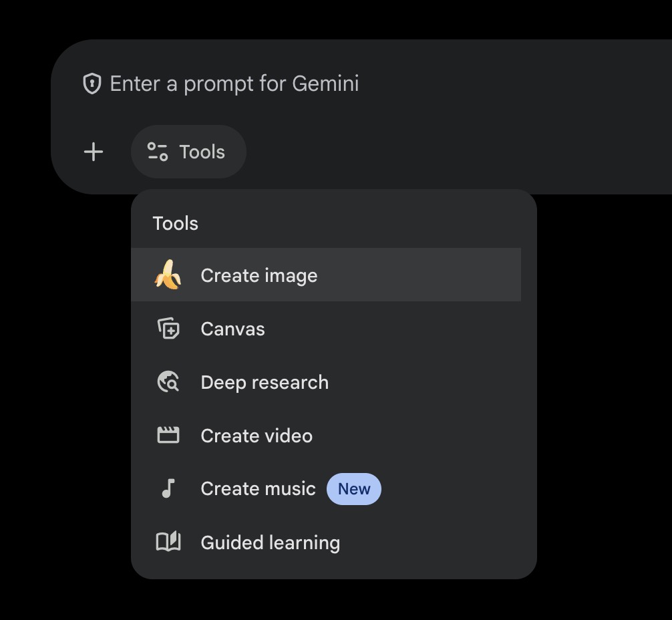Pick Create video from Tools list
This screenshot has width=672, height=620.
pos(257,436)
